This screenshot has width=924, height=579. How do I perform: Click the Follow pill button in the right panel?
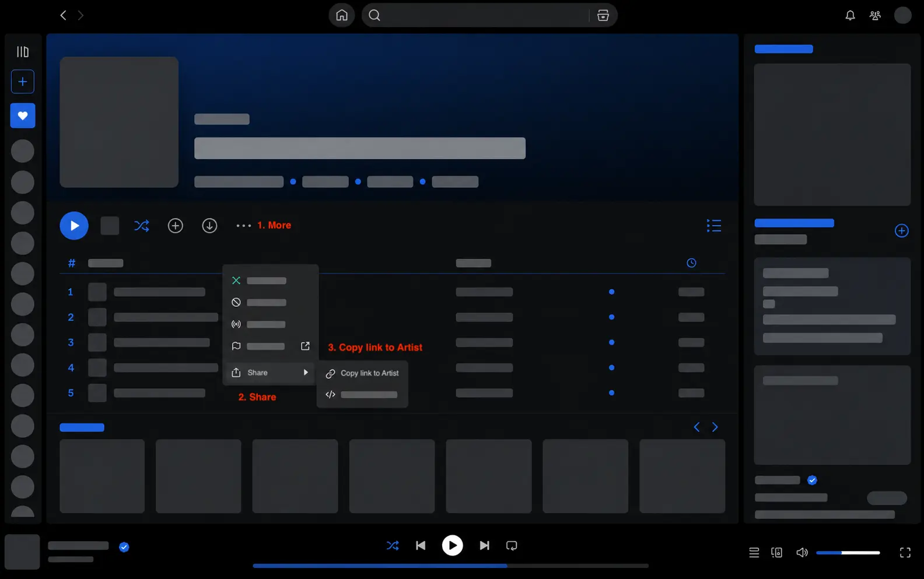click(x=887, y=498)
